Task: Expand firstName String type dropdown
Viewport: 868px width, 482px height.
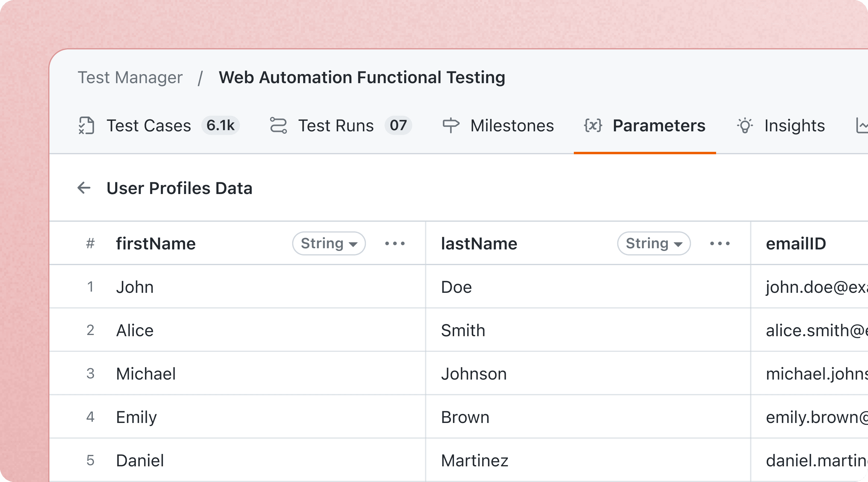Action: (329, 243)
